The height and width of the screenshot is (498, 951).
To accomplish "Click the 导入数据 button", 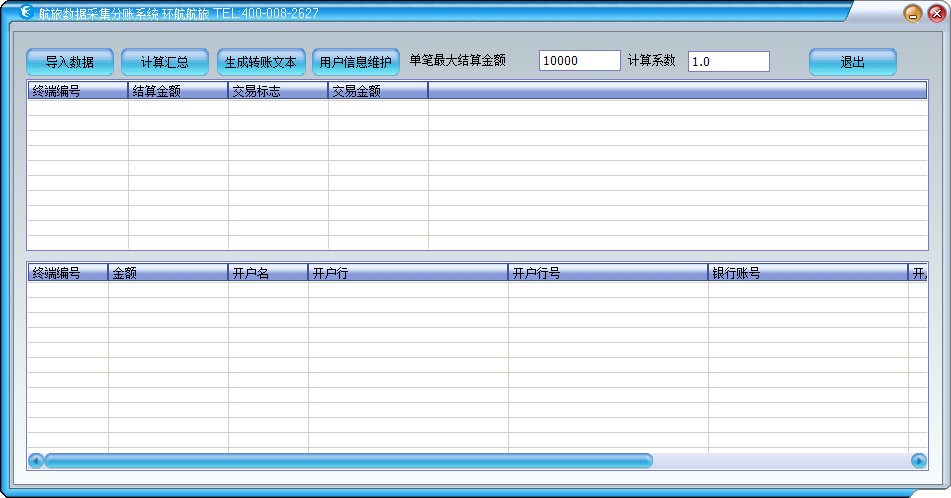I will 70,62.
